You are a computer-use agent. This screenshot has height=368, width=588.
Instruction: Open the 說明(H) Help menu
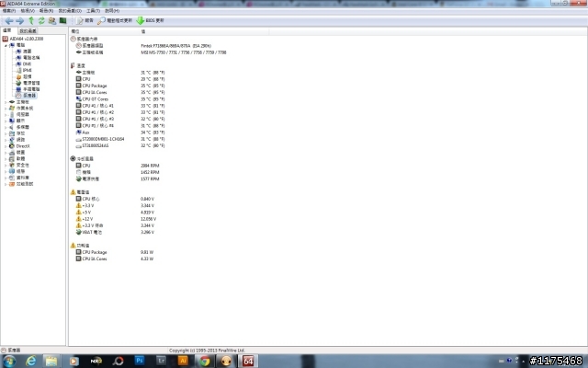pyautogui.click(x=112, y=11)
